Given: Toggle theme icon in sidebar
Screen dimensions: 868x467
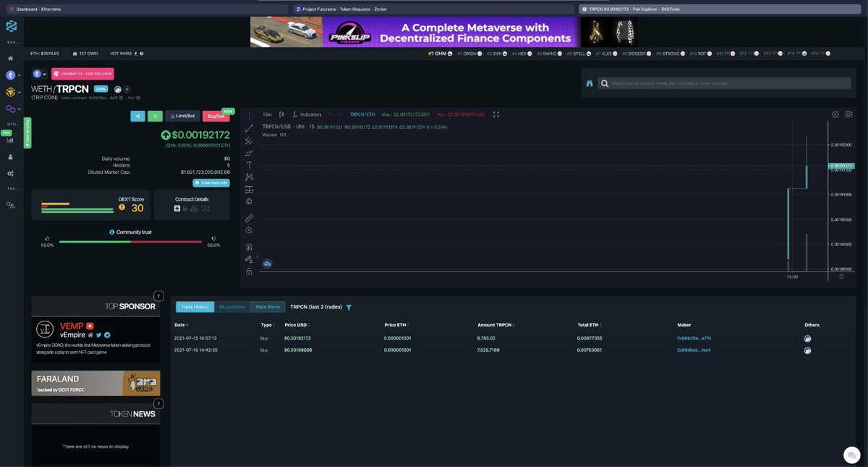Looking at the screenshot, I should (x=11, y=205).
